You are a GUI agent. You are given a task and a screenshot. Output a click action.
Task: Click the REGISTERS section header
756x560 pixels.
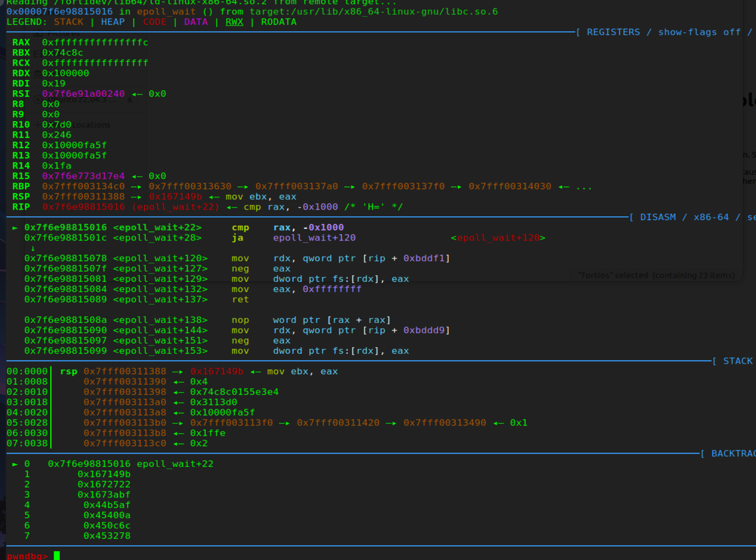(613, 32)
